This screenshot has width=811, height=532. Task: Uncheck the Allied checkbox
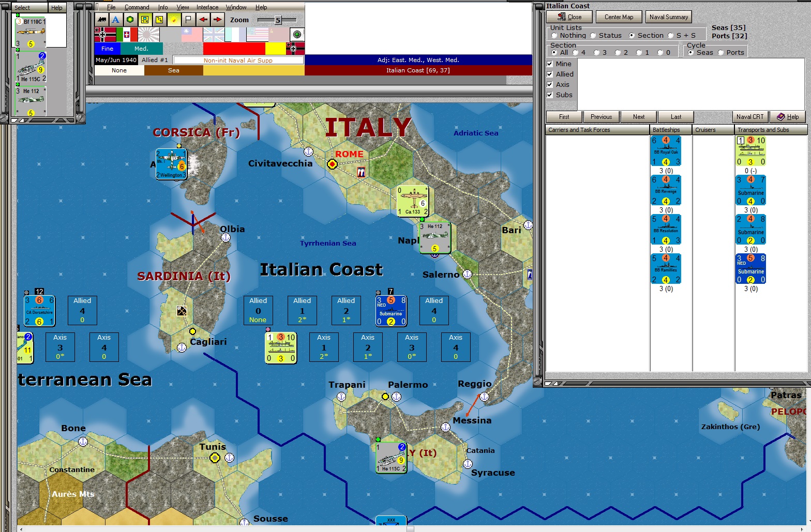tap(550, 74)
